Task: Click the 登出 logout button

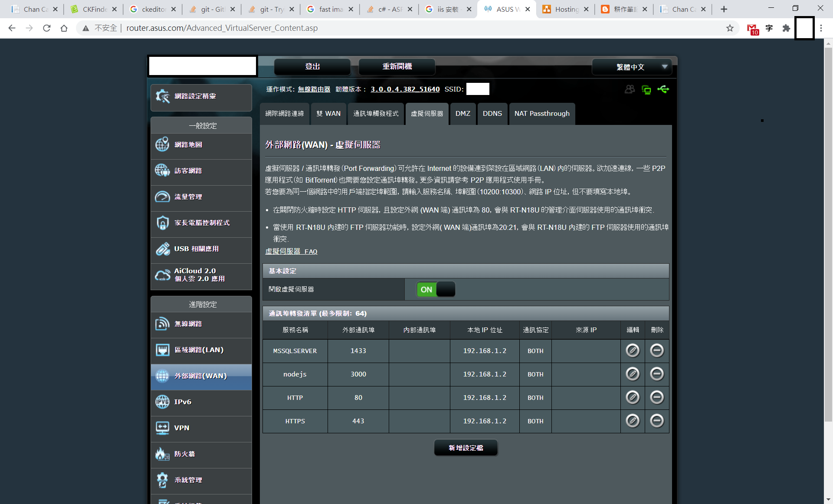Action: click(x=312, y=66)
